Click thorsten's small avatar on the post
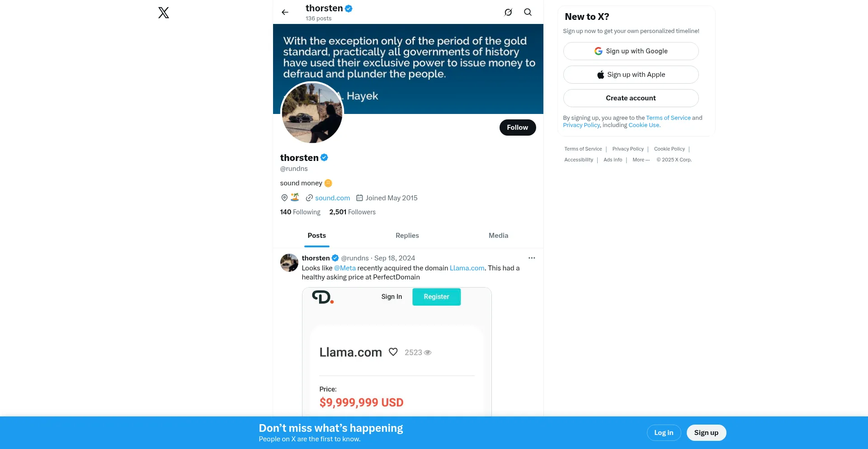Screen dimensions: 868x449 [x=289, y=263]
